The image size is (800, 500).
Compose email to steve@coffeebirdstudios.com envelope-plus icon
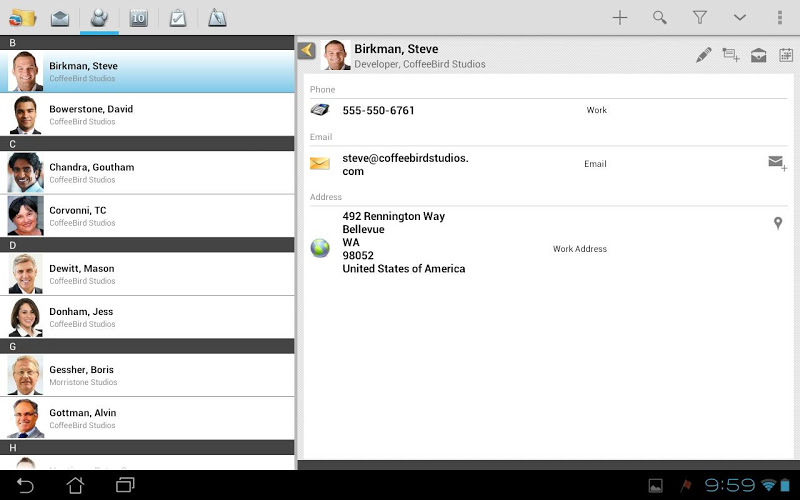point(778,163)
